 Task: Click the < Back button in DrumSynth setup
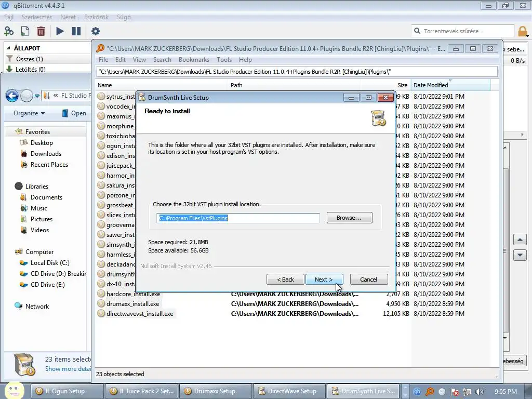[285, 280]
